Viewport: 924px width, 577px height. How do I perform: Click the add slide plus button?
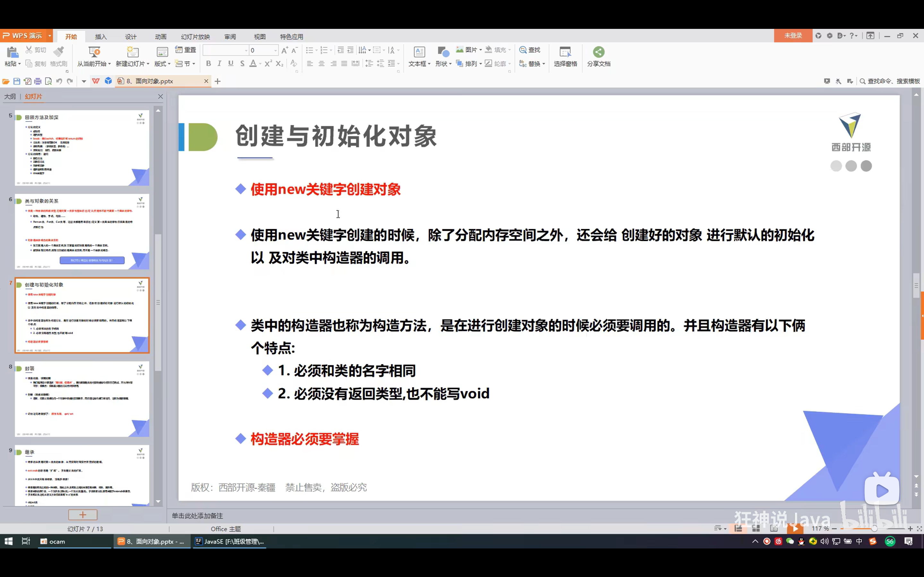tap(82, 515)
